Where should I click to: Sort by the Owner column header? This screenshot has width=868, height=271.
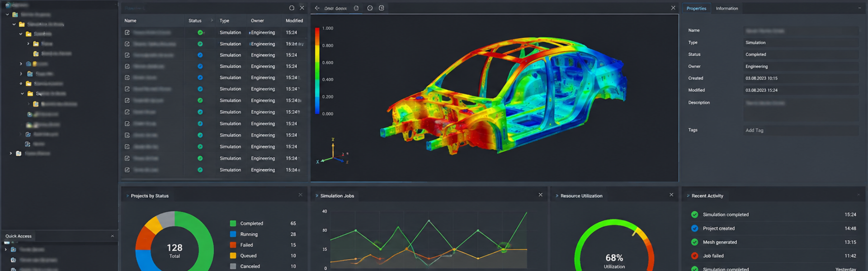pos(257,21)
